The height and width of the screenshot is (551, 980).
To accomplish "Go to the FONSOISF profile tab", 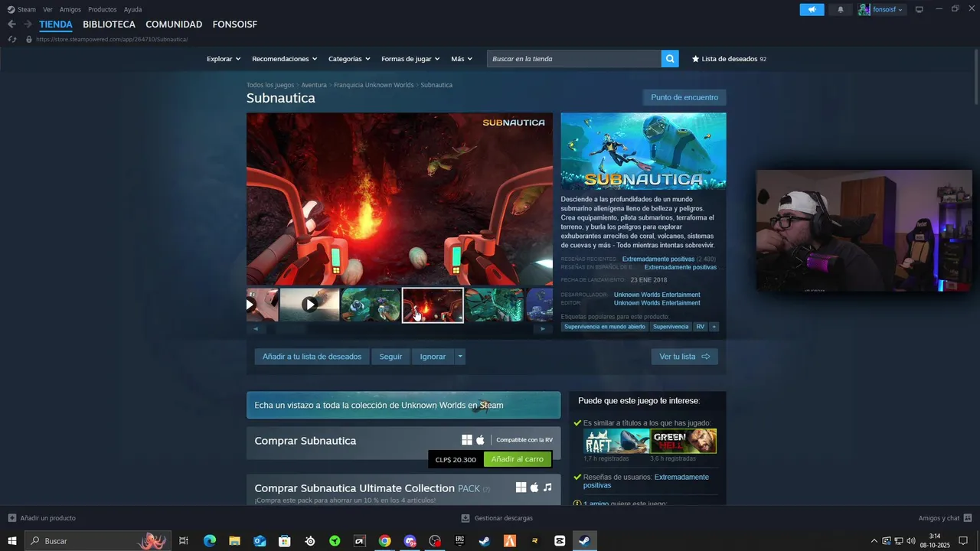I will 235,24.
